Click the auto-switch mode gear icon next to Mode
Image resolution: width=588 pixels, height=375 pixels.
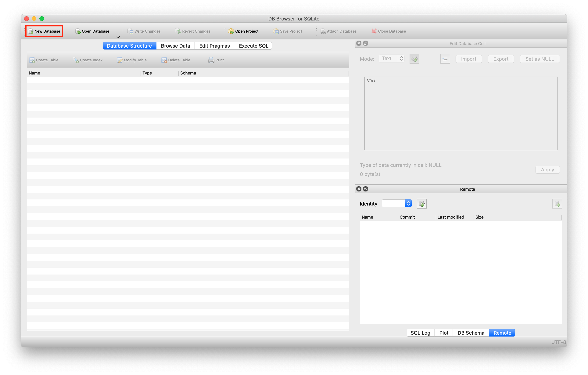(x=414, y=59)
